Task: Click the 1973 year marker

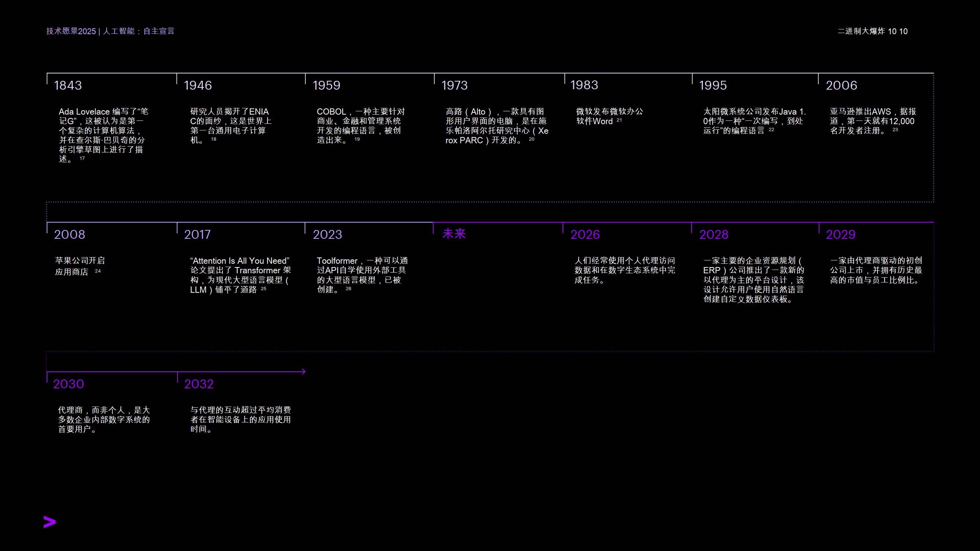Action: [454, 85]
